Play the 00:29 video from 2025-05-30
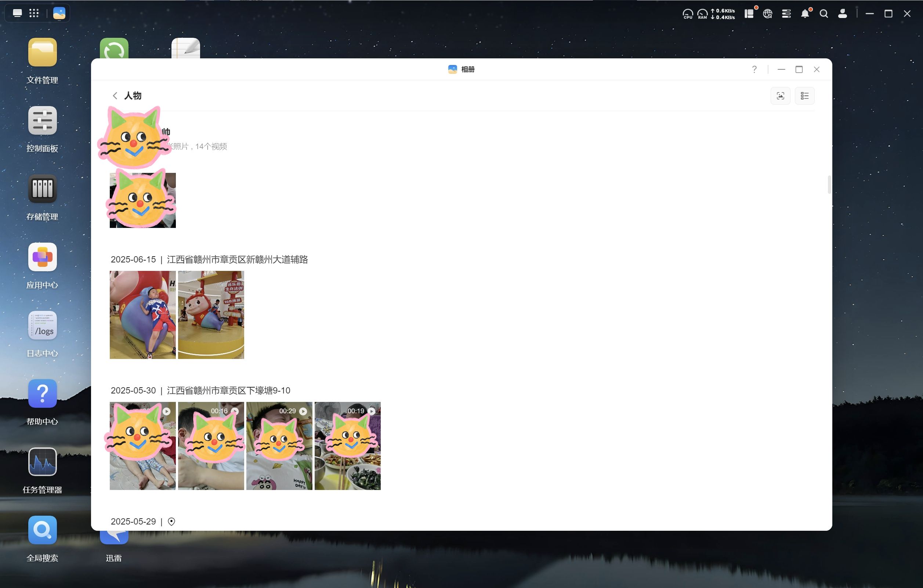 coord(279,446)
